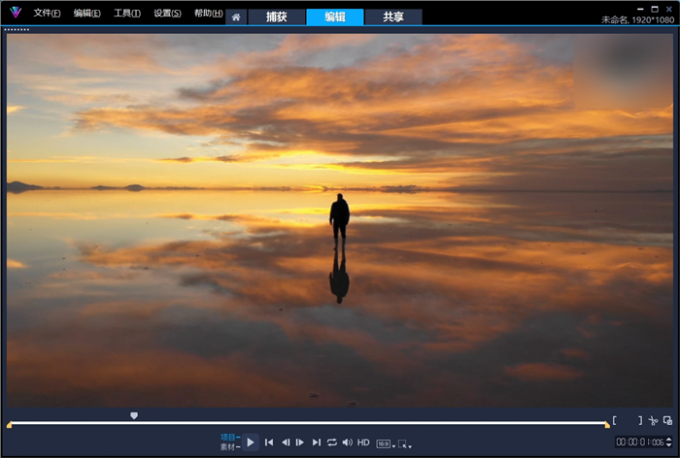Toggle the repeat loop playback icon
680x458 pixels.
(332, 442)
